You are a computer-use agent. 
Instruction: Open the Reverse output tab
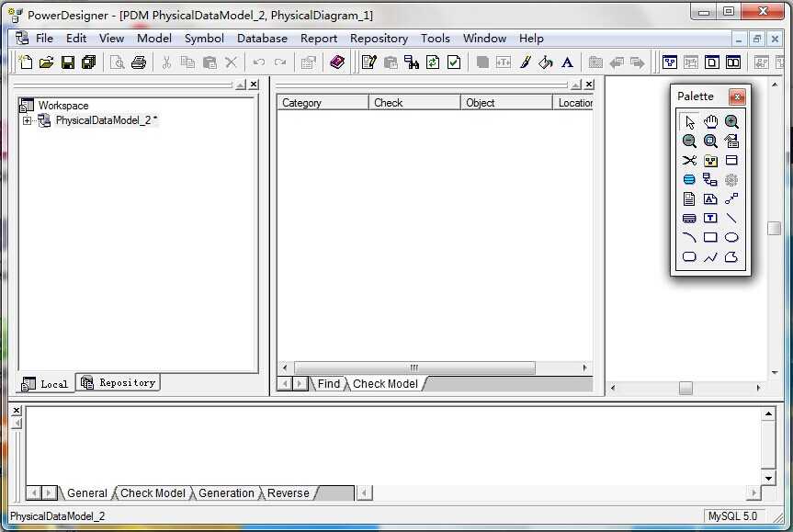[288, 493]
